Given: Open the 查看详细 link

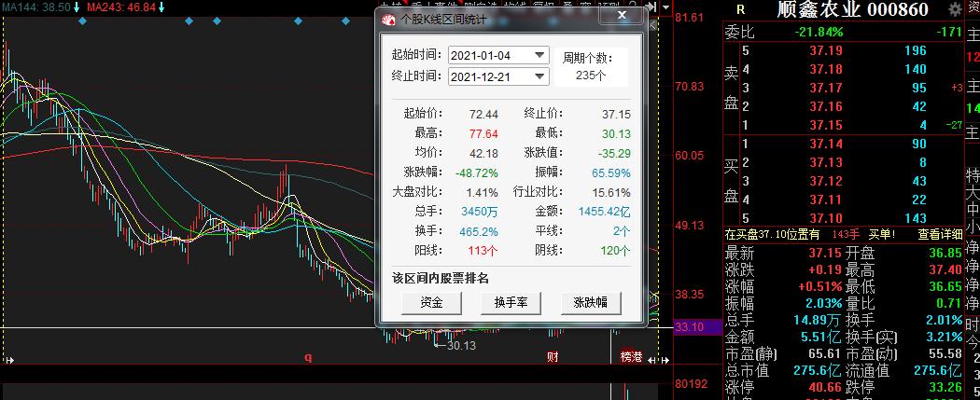Looking at the screenshot, I should point(940,234).
